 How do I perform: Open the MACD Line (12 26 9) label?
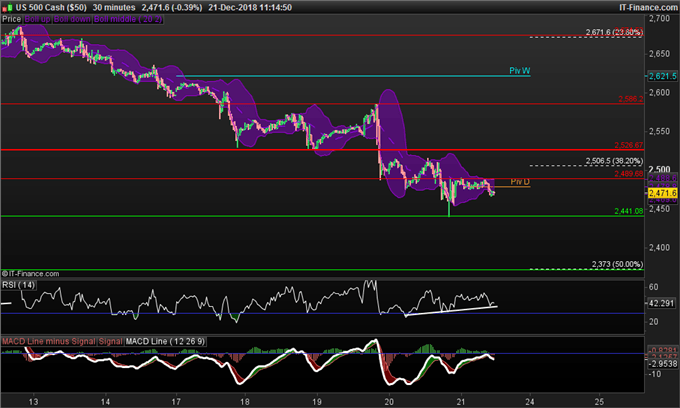165,342
